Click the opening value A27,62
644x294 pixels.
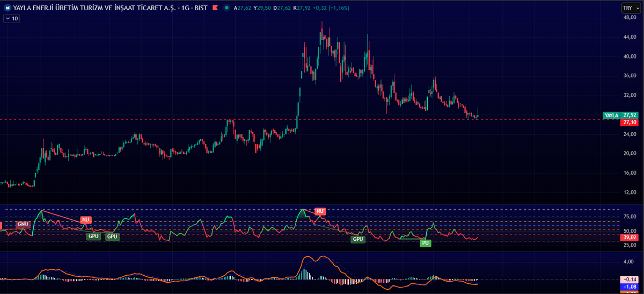242,8
